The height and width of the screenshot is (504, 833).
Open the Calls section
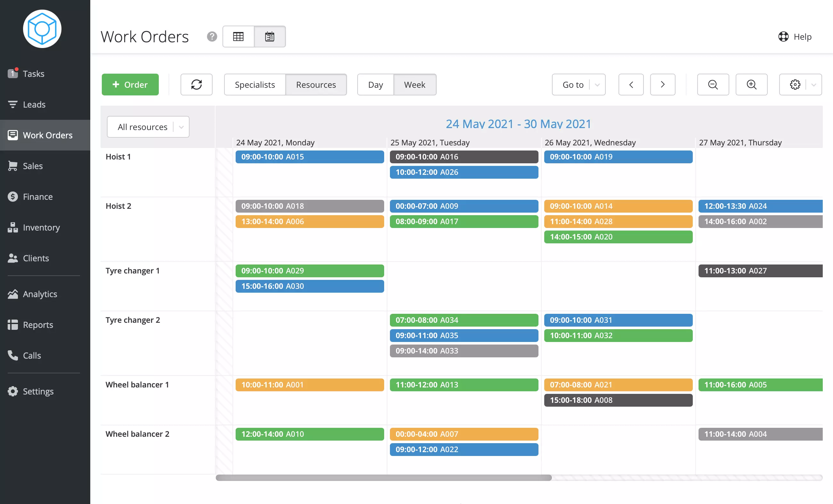coord(45,355)
